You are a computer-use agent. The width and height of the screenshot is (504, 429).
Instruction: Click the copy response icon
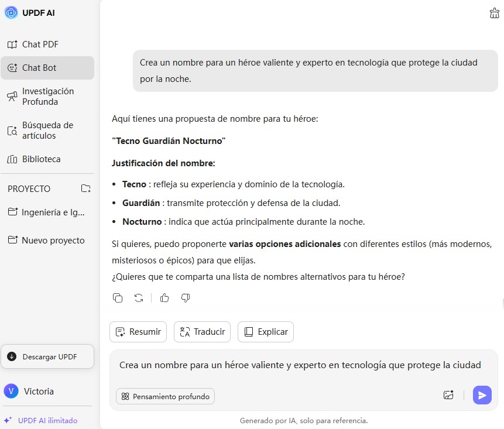click(x=118, y=298)
